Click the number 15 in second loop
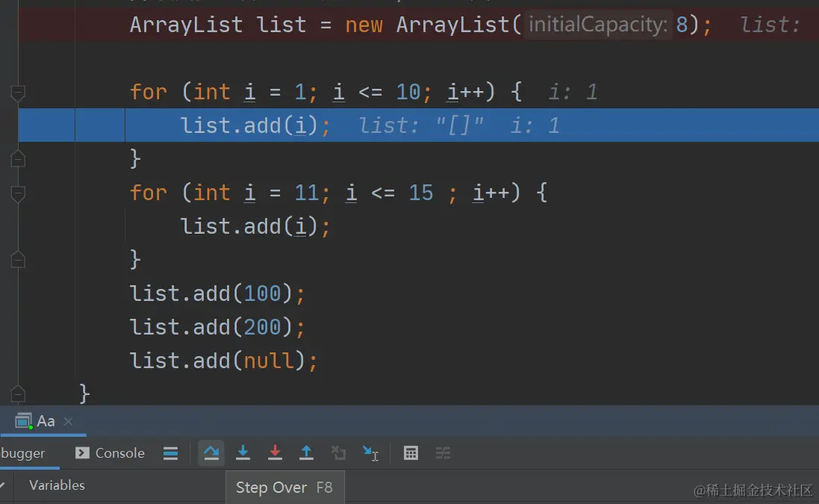819x504 pixels. [421, 193]
